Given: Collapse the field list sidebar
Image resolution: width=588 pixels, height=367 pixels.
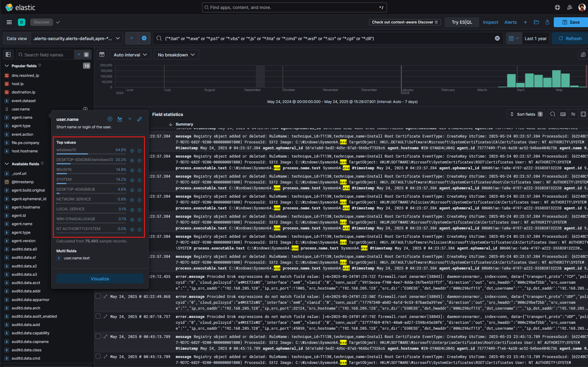Looking at the screenshot, I should coord(8,55).
